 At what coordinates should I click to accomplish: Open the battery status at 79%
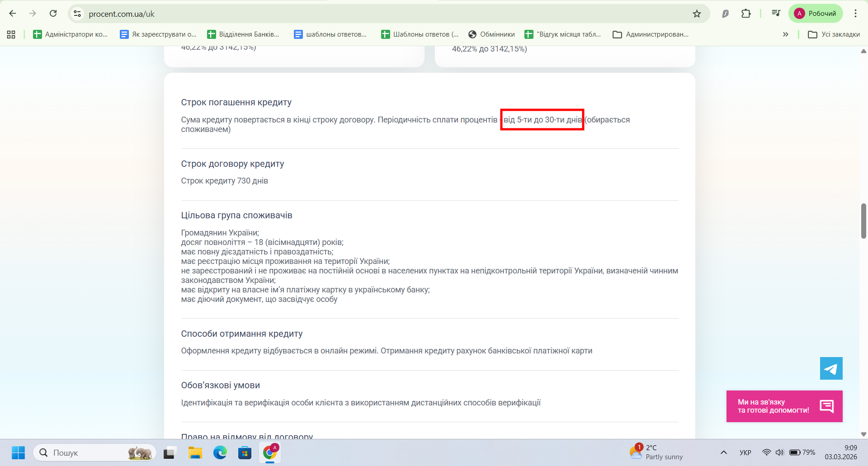coord(802,452)
